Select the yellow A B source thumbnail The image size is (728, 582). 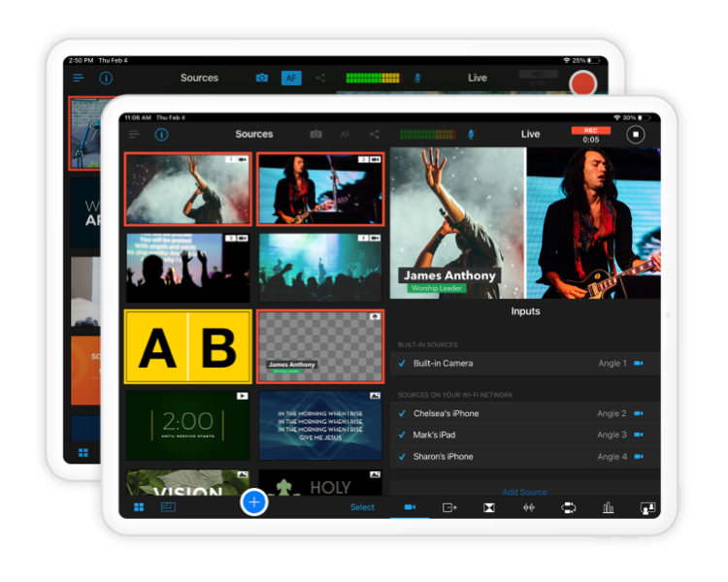[188, 347]
